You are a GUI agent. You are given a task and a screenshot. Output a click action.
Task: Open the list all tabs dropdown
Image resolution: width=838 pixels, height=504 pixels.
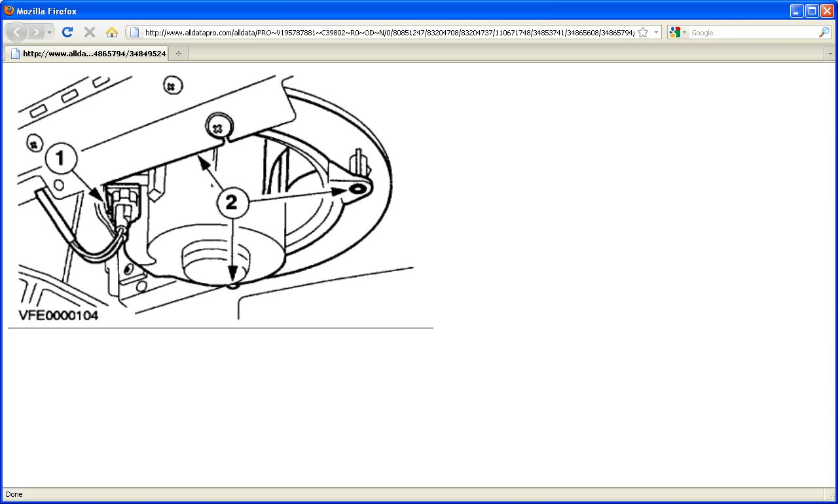coord(830,54)
